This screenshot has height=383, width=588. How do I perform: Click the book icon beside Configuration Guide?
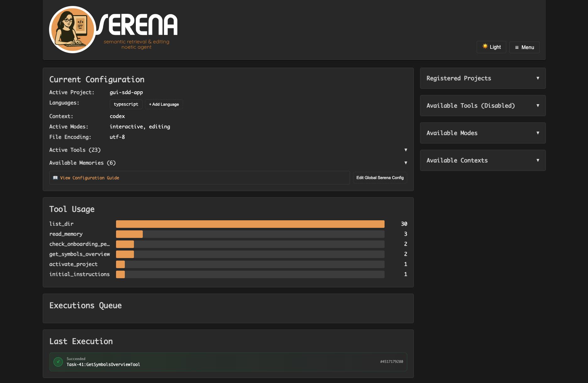pyautogui.click(x=55, y=178)
